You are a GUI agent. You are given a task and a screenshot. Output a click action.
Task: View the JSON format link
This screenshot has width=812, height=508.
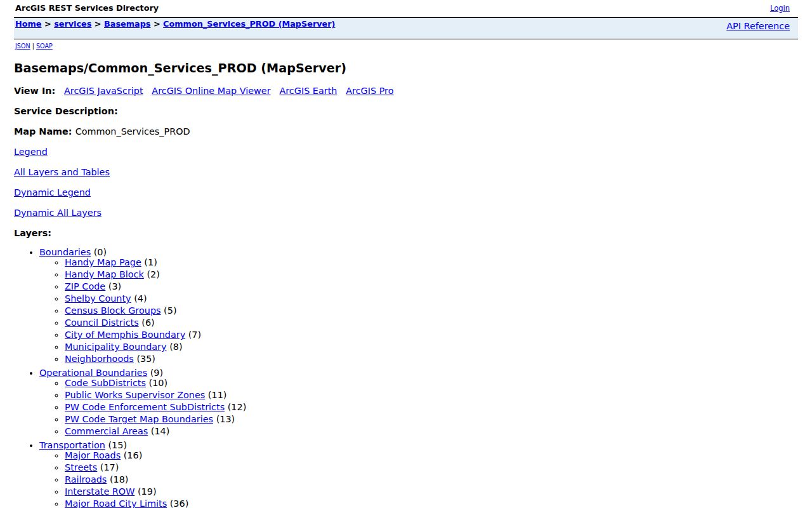[23, 46]
